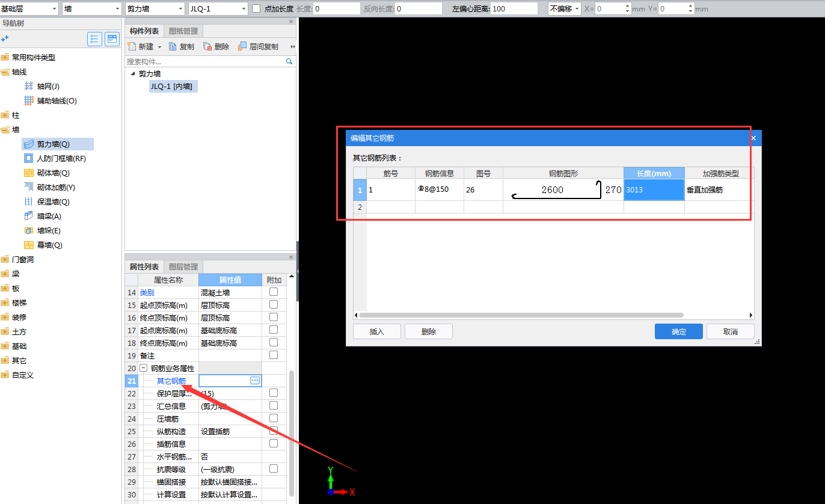Expand 板 folder in navigation tree

pos(5,289)
